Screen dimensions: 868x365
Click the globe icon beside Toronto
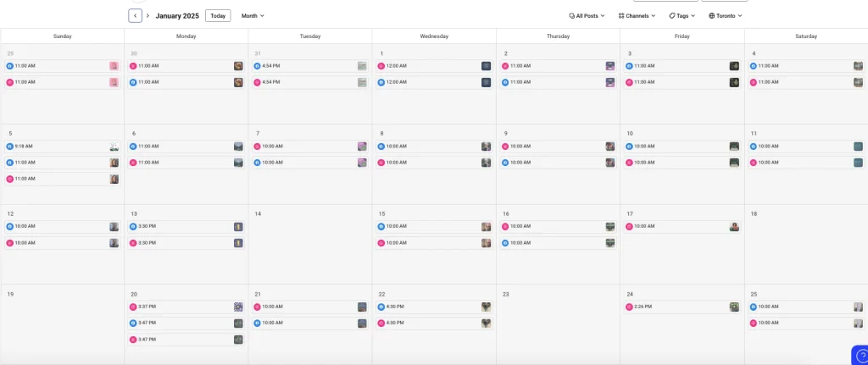(x=712, y=15)
